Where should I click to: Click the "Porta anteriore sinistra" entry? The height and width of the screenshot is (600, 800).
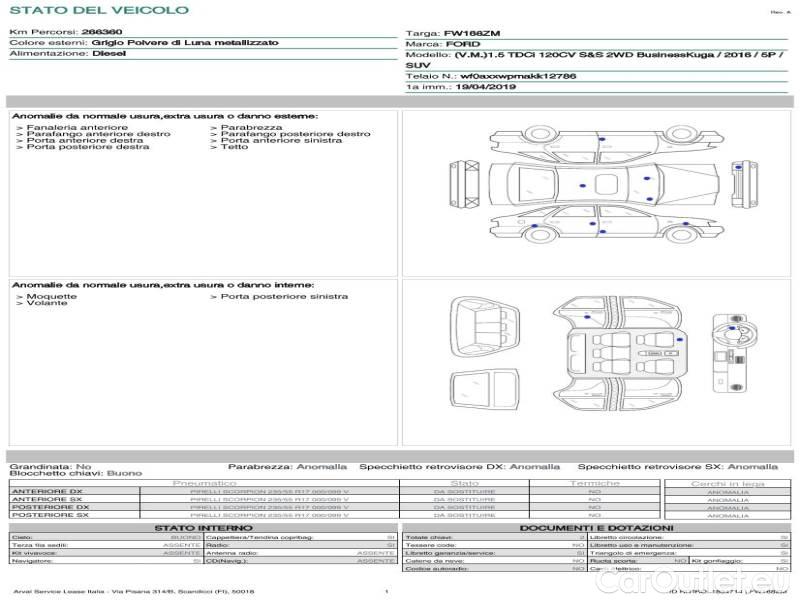[281, 140]
